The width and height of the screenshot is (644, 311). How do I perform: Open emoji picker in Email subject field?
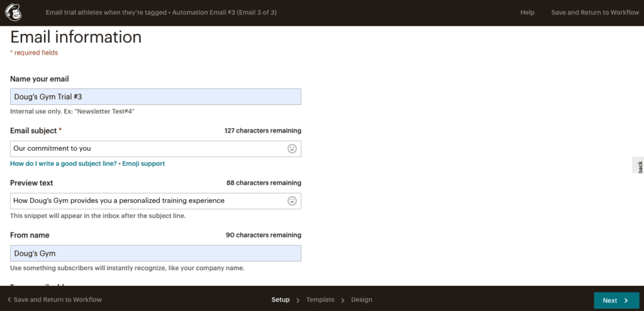[x=292, y=149]
